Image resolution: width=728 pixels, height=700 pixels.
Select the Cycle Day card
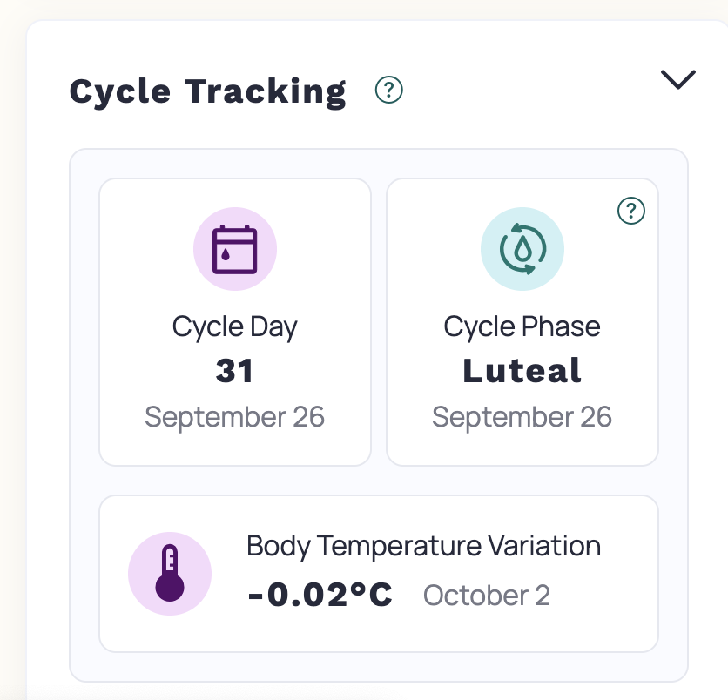coord(235,320)
